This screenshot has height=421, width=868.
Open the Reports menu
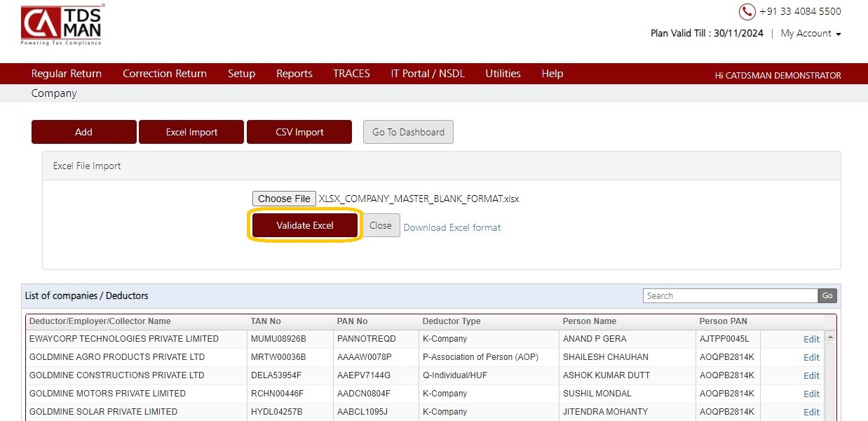(294, 74)
